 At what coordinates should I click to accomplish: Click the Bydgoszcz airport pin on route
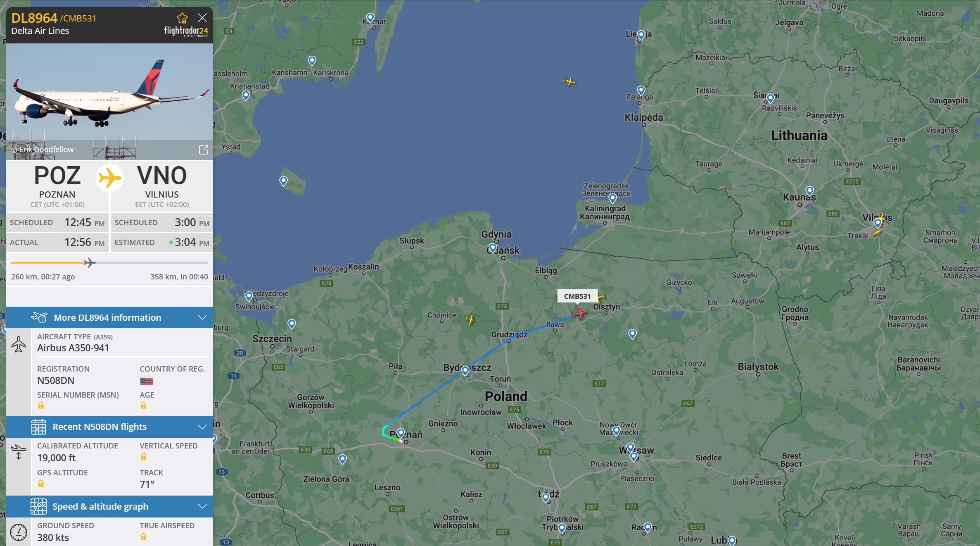pos(465,370)
